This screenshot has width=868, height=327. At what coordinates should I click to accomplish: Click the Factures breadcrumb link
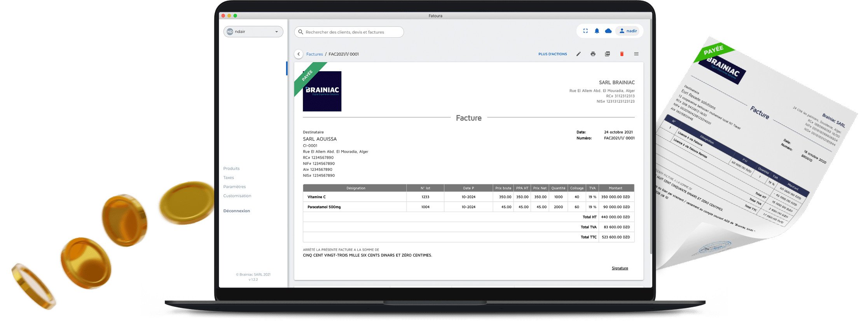[314, 54]
